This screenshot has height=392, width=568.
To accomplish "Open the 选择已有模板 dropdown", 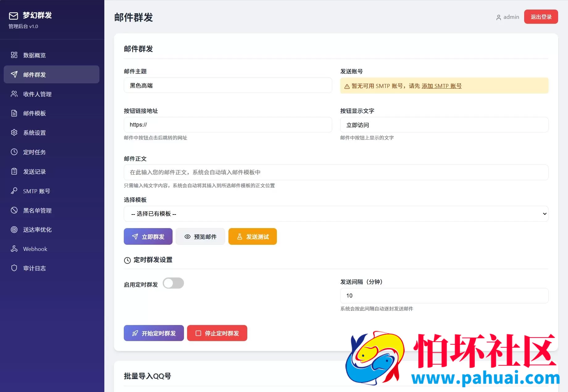I will [336, 214].
